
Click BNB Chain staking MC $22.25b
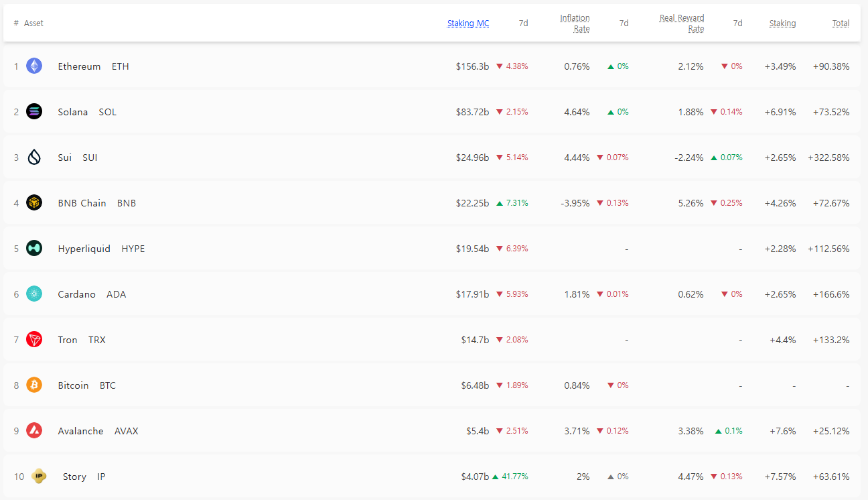coord(473,203)
